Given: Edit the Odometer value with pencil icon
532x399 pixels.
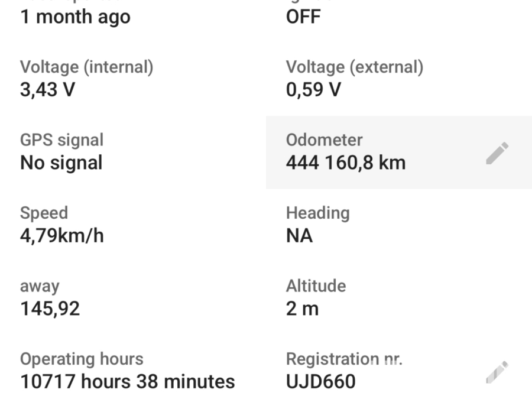Looking at the screenshot, I should coord(497,153).
